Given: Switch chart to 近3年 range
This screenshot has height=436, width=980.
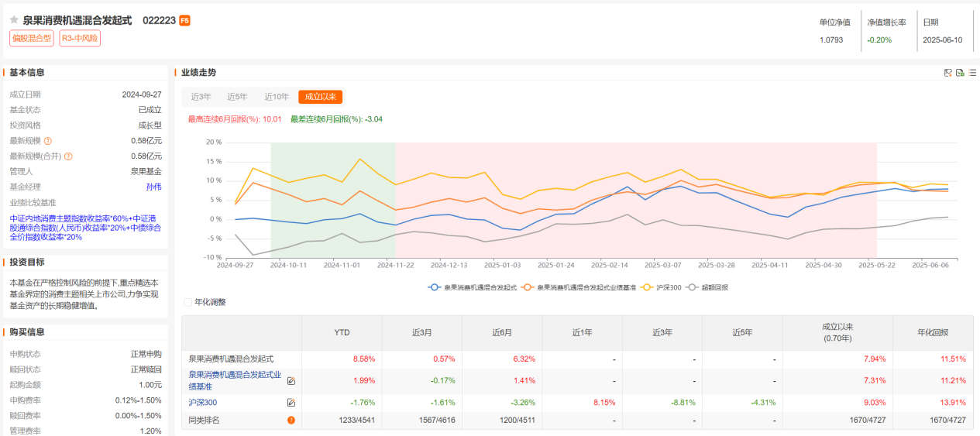Looking at the screenshot, I should point(200,97).
